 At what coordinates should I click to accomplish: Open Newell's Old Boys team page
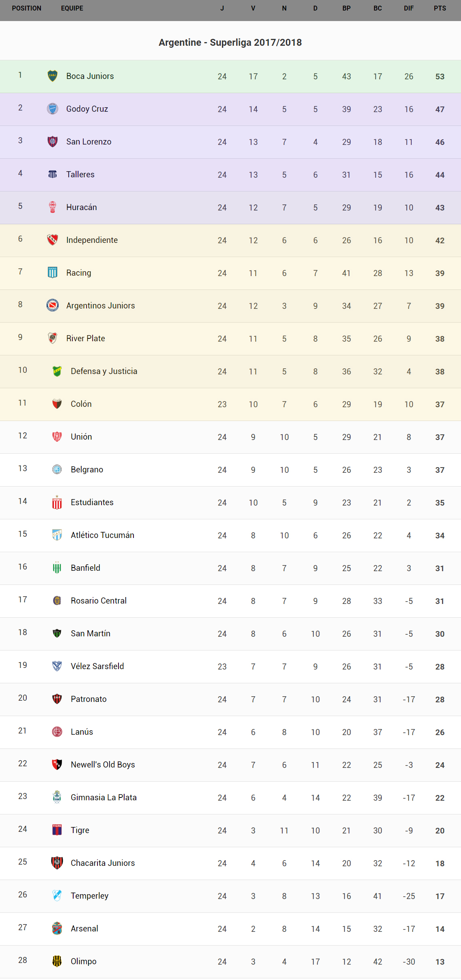[x=103, y=765]
